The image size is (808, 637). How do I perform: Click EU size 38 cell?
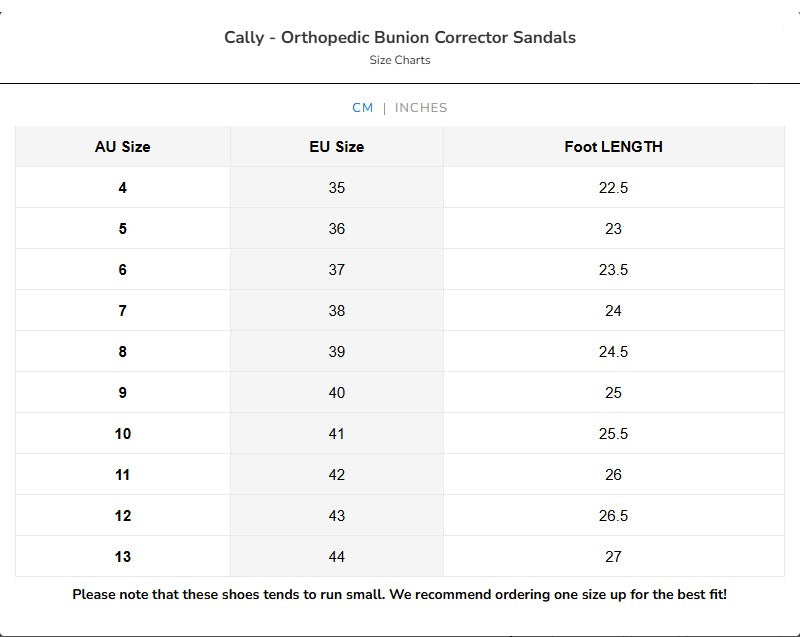(337, 311)
